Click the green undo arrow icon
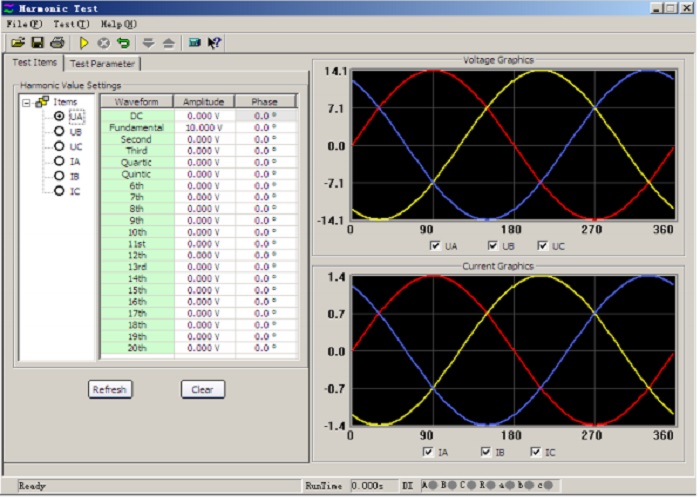Screen dimensions: 700x500 click(123, 43)
